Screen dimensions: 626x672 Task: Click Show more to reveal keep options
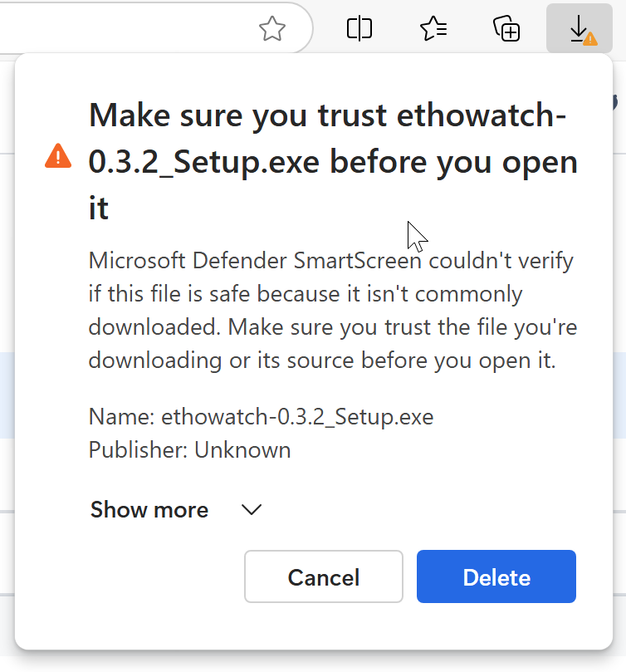point(149,510)
